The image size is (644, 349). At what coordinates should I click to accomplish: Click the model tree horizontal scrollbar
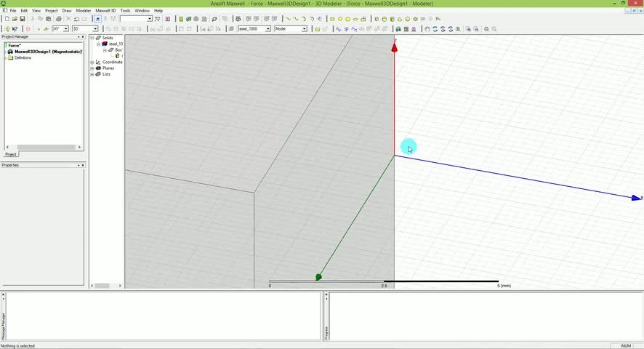106,286
